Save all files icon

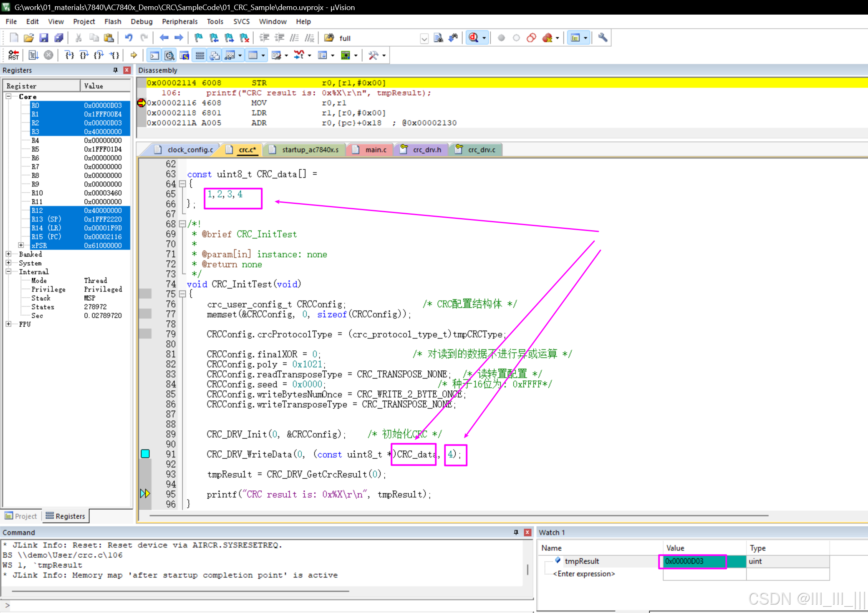(59, 38)
